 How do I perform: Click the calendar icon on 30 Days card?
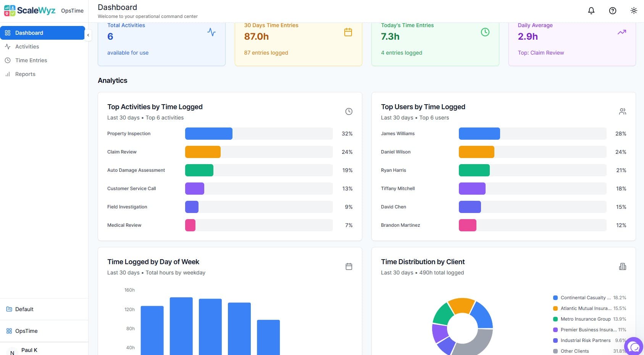tap(348, 32)
